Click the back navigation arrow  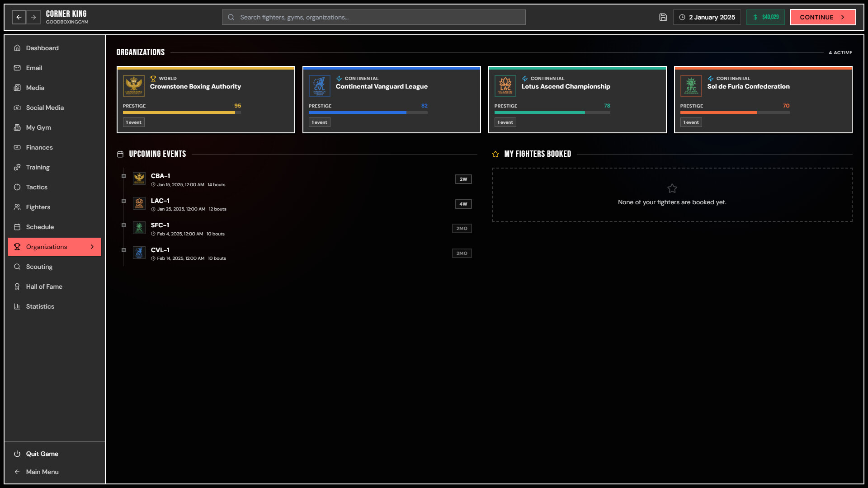(x=19, y=17)
